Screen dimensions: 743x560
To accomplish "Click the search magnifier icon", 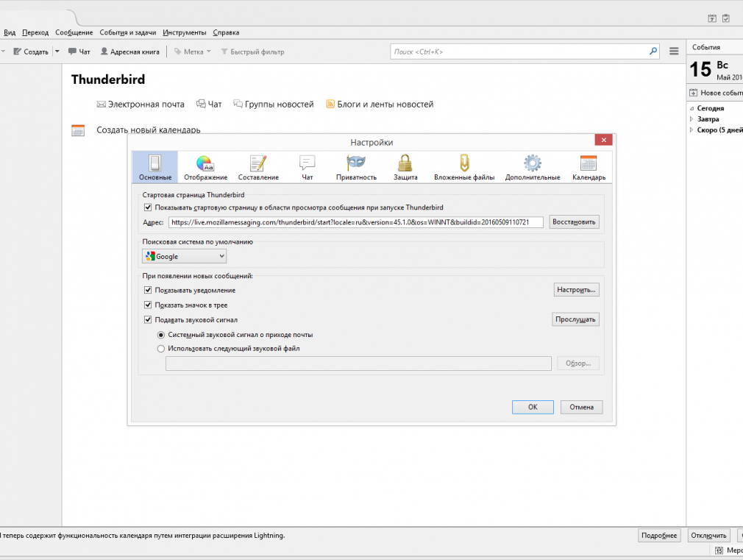I will coord(653,52).
